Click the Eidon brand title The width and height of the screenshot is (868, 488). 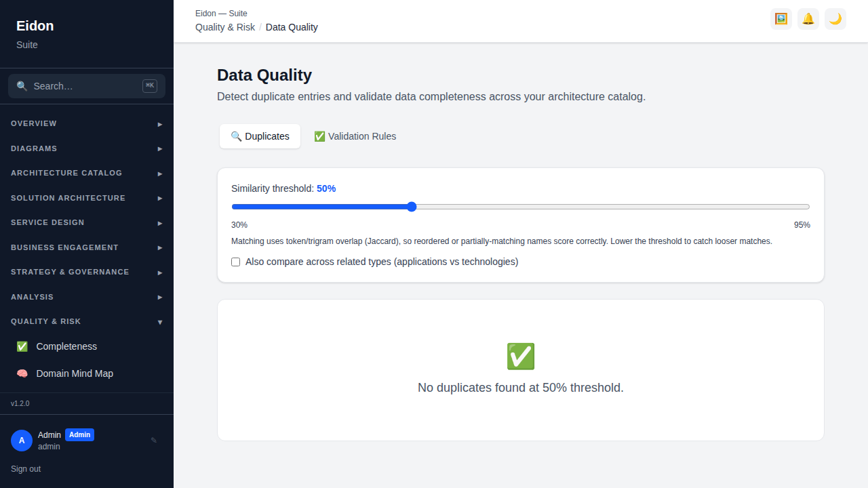(35, 26)
